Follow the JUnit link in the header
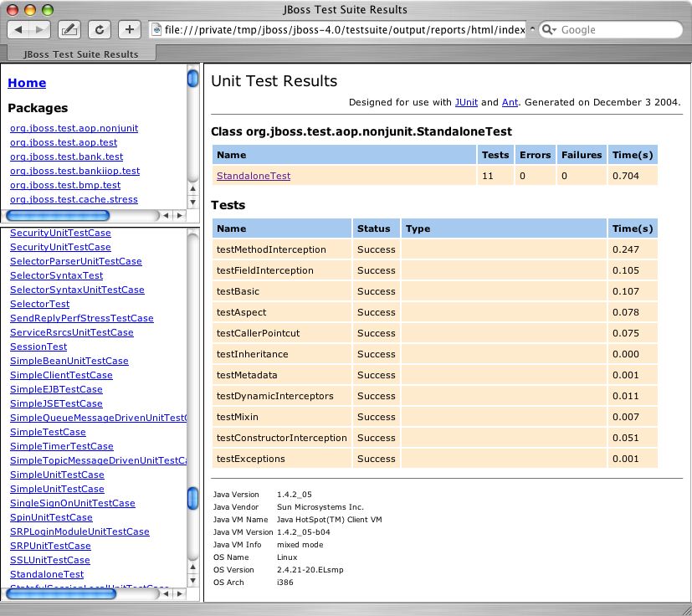 click(466, 102)
